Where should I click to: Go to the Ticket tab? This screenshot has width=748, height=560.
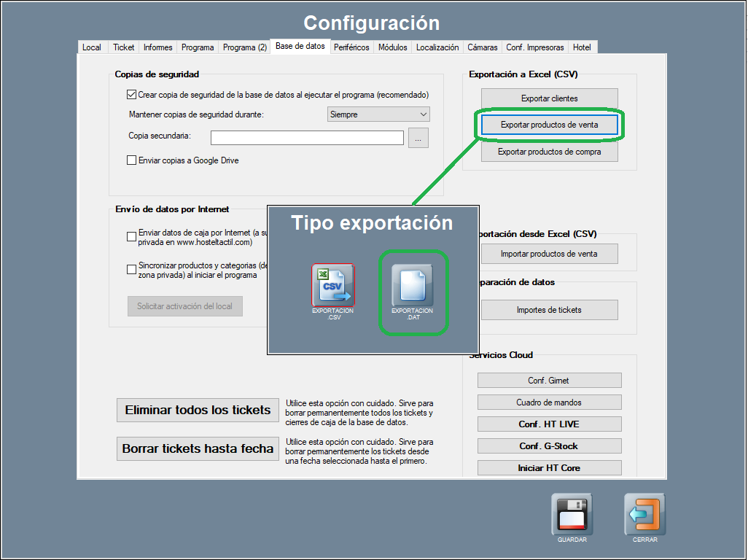[x=124, y=47]
